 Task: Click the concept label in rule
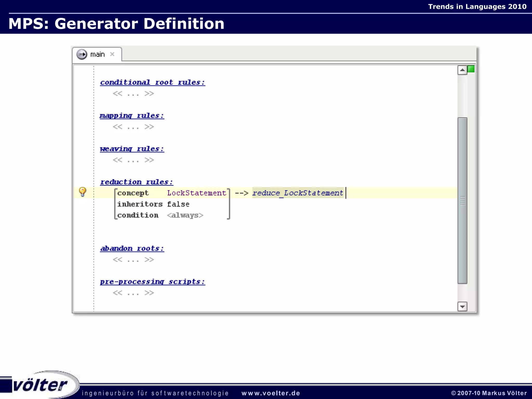click(133, 193)
